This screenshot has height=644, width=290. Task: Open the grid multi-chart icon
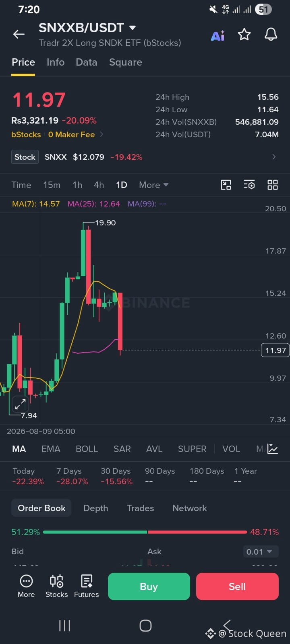(273, 185)
